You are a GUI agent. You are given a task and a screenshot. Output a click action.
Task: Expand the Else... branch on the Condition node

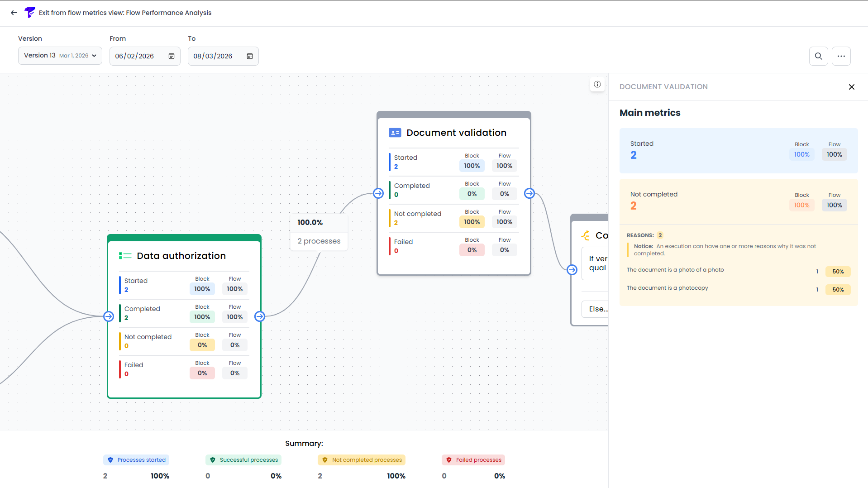click(597, 309)
